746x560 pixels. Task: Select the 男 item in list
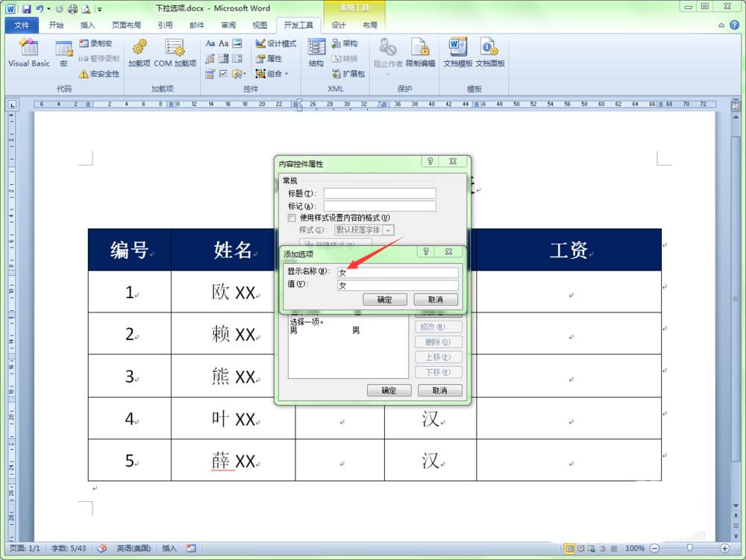(x=348, y=330)
